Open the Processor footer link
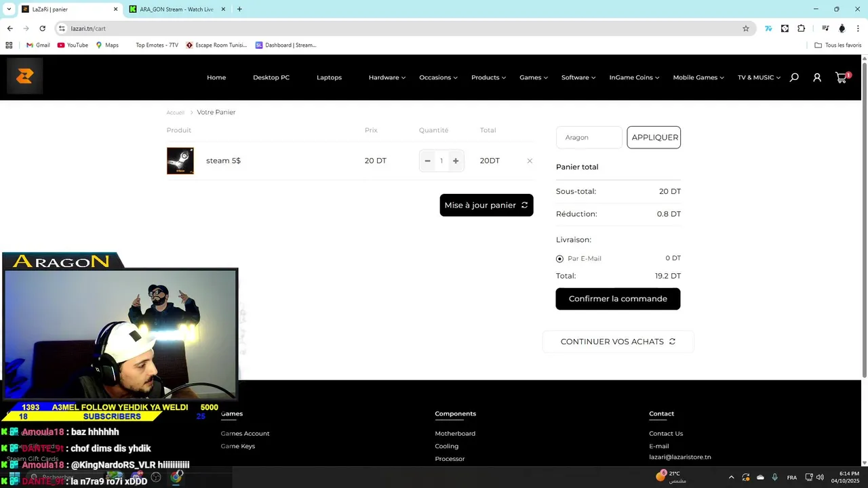868x488 pixels. pyautogui.click(x=450, y=459)
